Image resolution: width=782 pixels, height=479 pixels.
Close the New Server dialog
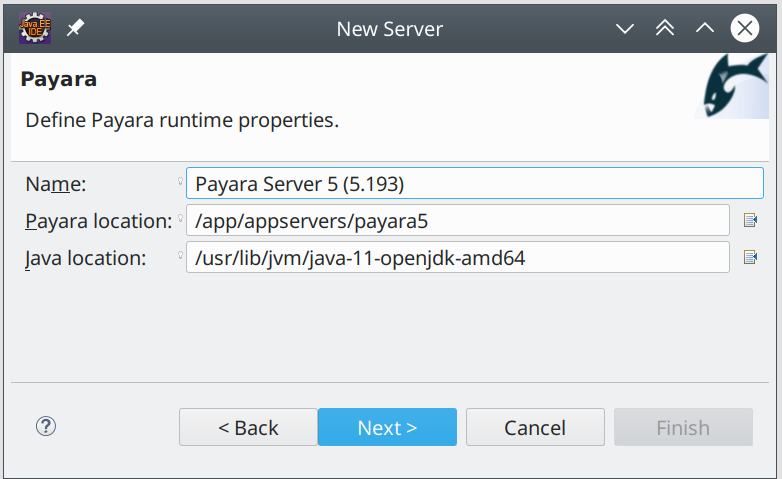click(744, 28)
